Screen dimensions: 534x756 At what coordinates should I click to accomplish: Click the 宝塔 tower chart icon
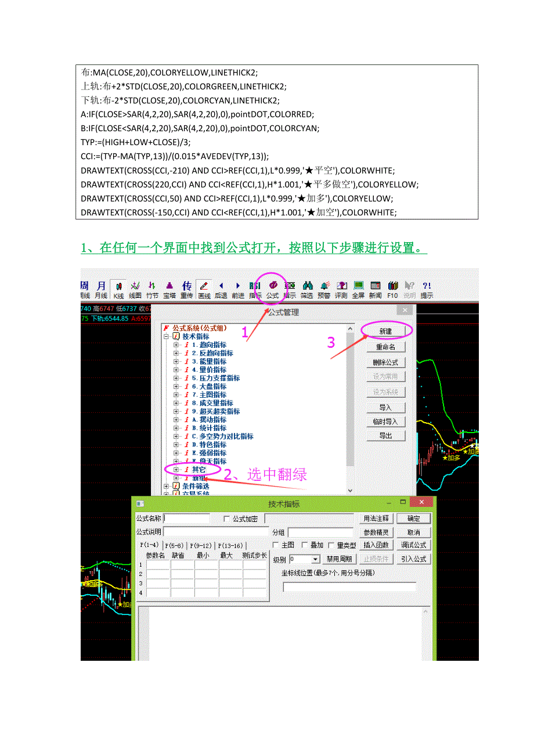pos(169,289)
